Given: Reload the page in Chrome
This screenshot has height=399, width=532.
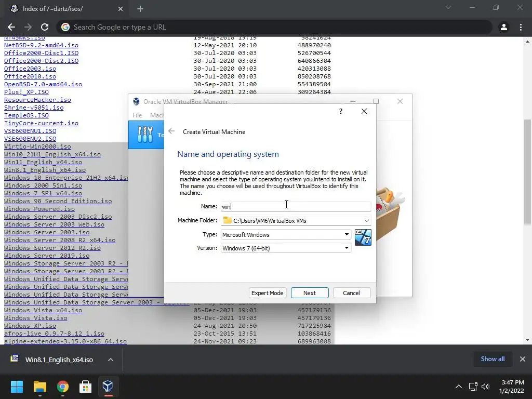Looking at the screenshot, I should (x=45, y=27).
